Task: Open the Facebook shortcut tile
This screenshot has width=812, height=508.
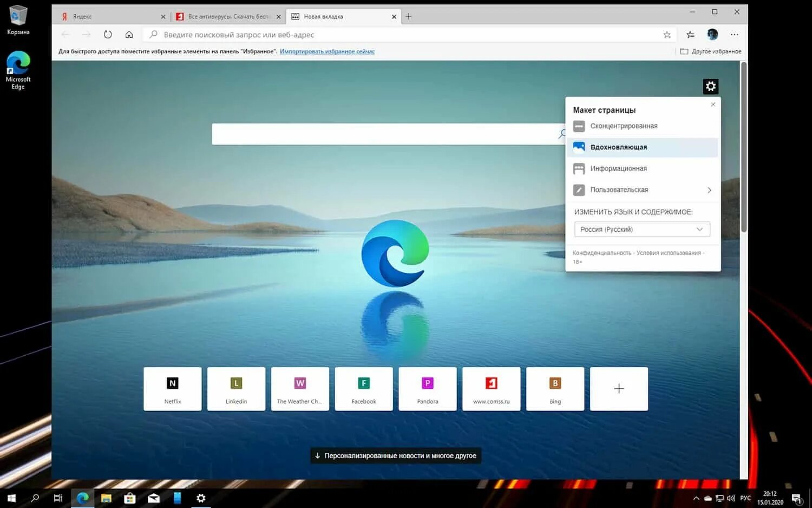Action: click(363, 388)
